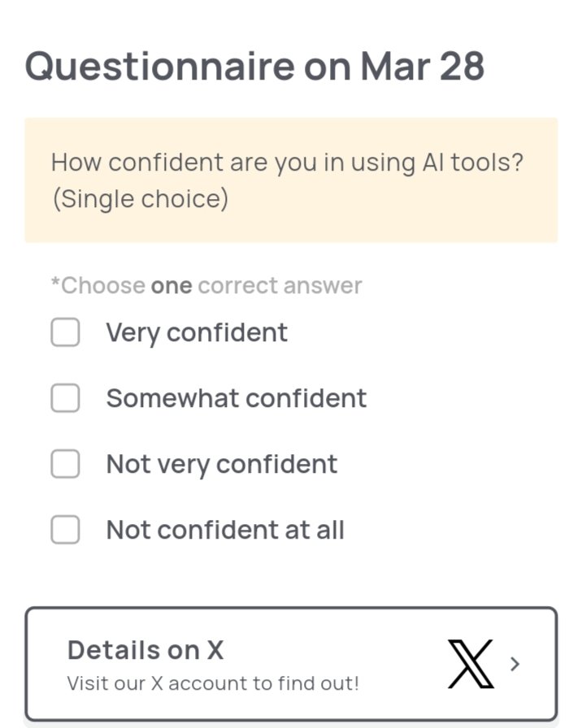Click the asterisk before 'Choose'
Screen dimensions: 582x728
pos(55,284)
